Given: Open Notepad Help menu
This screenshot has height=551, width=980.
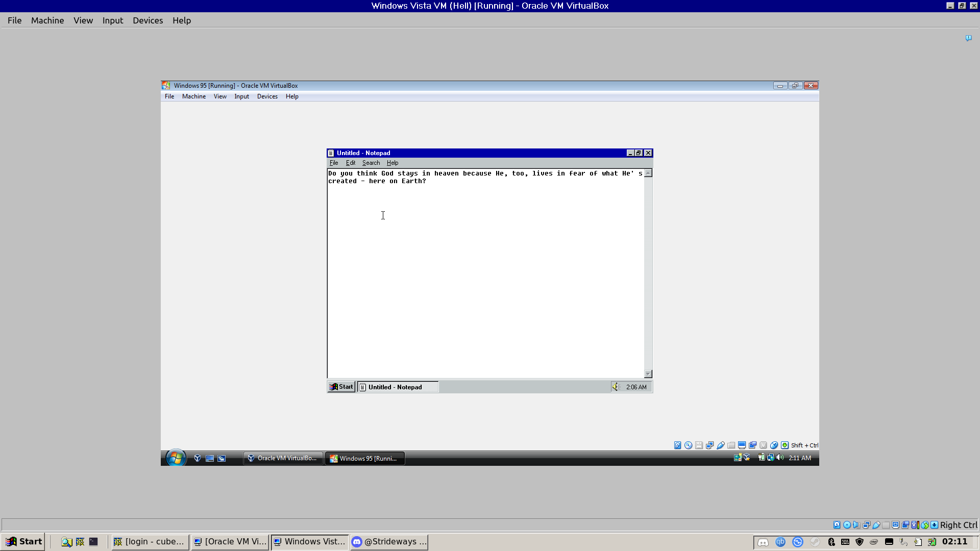Looking at the screenshot, I should (393, 163).
